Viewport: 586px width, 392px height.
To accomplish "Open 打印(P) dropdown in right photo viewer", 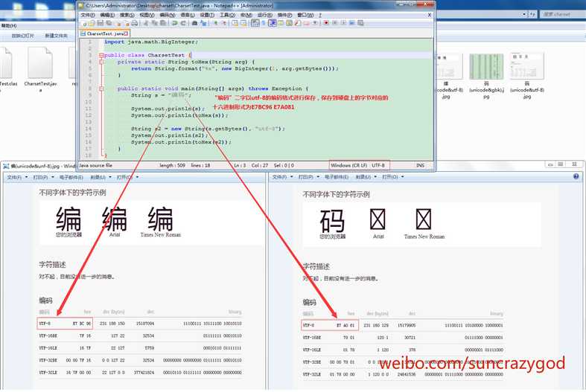I will coord(309,176).
